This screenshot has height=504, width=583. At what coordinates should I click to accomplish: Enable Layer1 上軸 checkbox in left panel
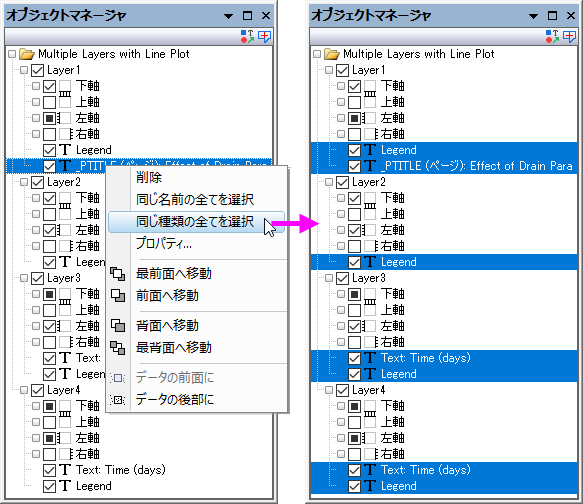(x=49, y=102)
